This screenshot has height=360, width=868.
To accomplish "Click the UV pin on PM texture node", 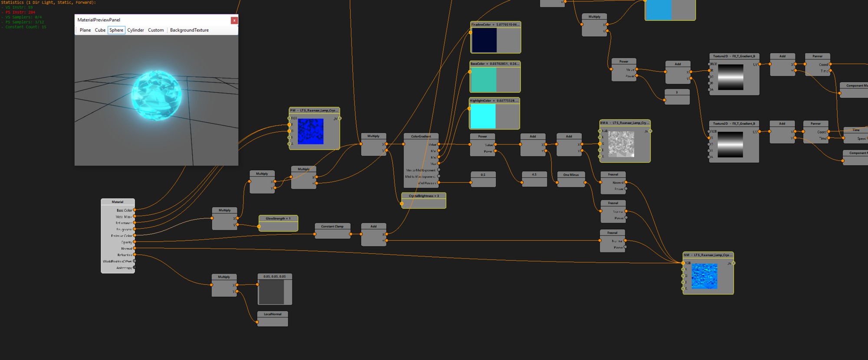I will [339, 118].
